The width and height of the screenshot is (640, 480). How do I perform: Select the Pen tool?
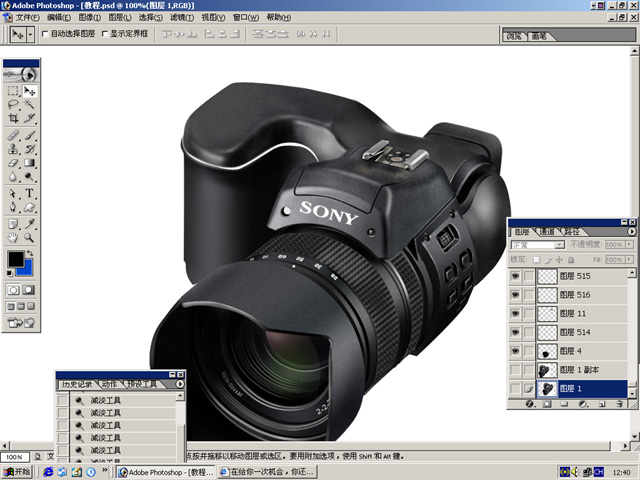[13, 207]
